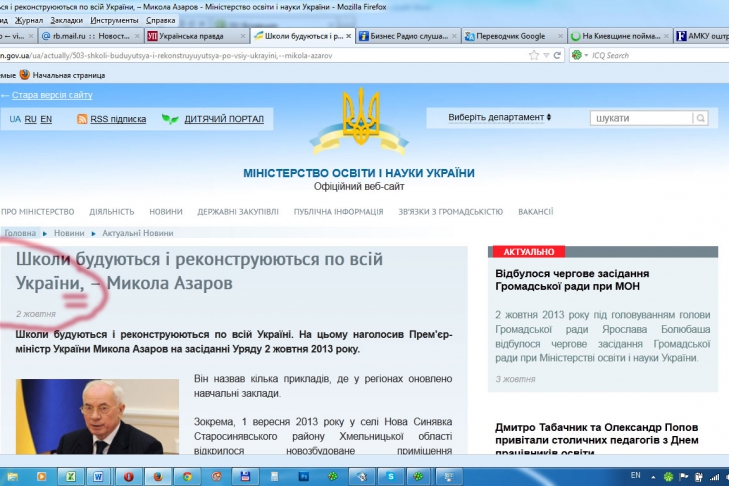Click the Стара версія сайту link
Screen dimensions: 729x486
point(50,95)
